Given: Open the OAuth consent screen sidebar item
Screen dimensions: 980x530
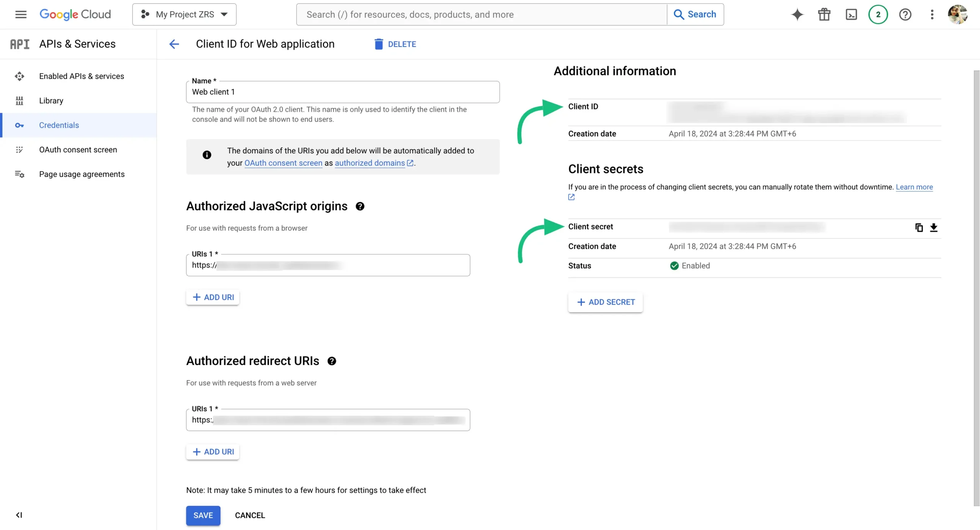Looking at the screenshot, I should point(78,150).
